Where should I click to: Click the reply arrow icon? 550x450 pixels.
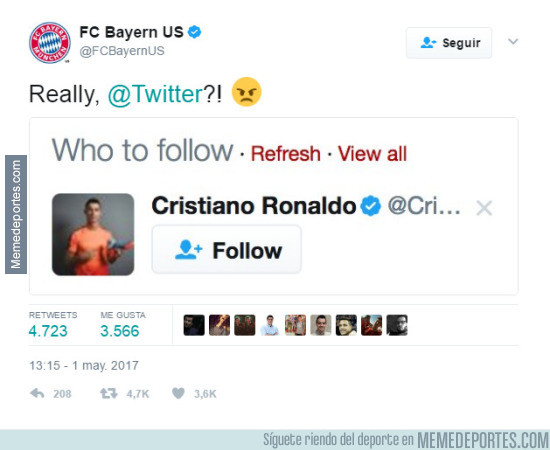point(37,394)
